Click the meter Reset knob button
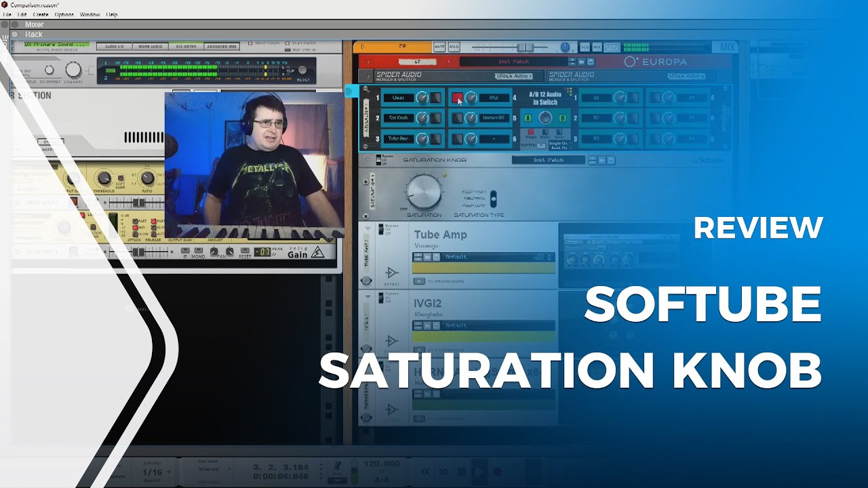Image resolution: width=868 pixels, height=488 pixels. 303,70
